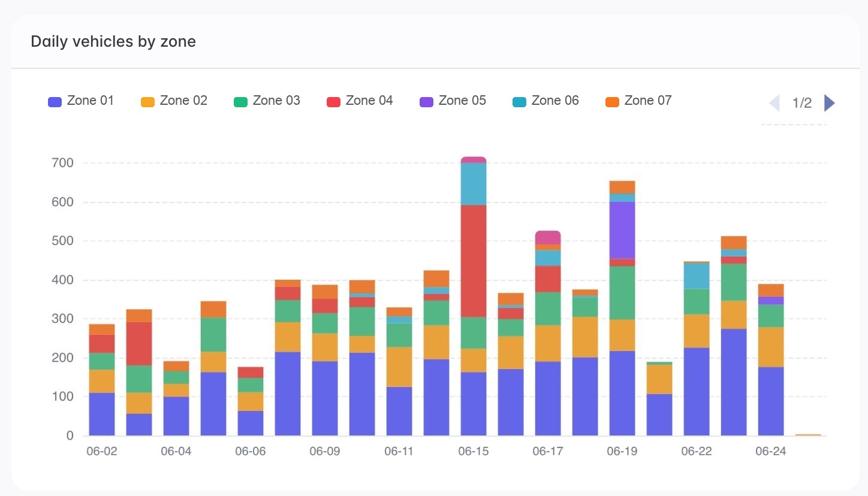Click the 500 y-axis value label
This screenshot has width=868, height=496.
pos(63,241)
